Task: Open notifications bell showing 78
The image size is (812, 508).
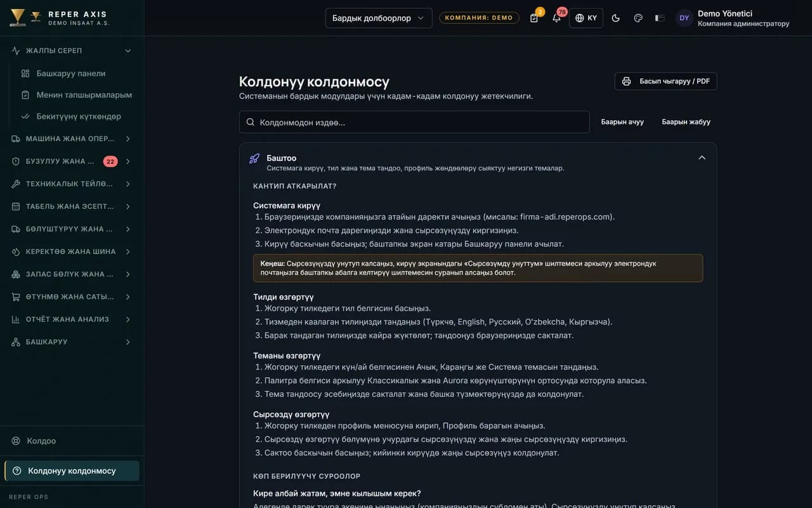Action: [556, 18]
